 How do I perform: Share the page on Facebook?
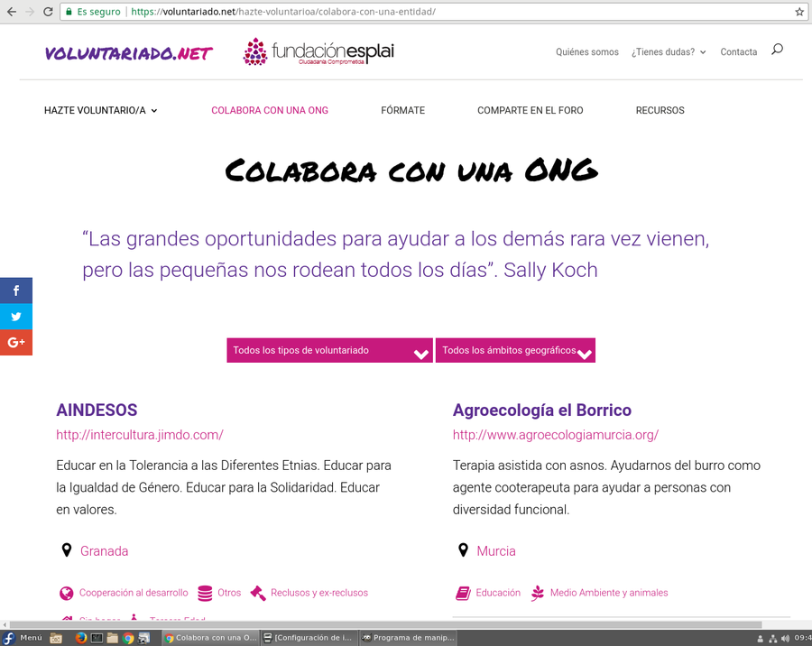click(16, 291)
